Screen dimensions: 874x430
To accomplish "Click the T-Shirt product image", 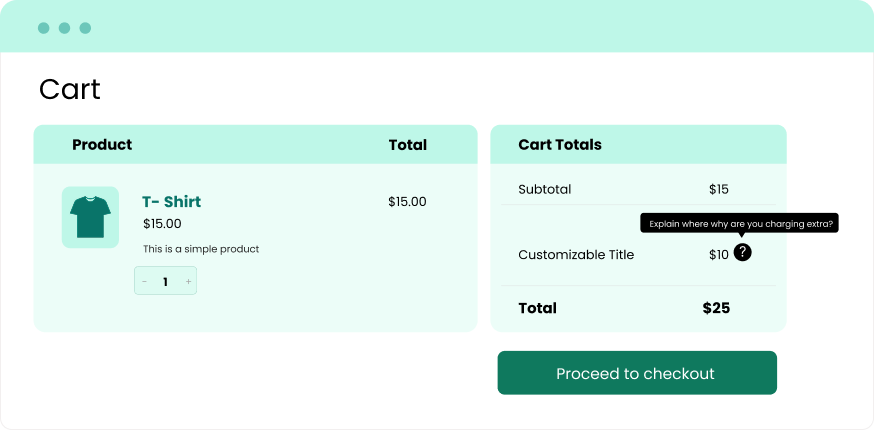I will coord(90,217).
